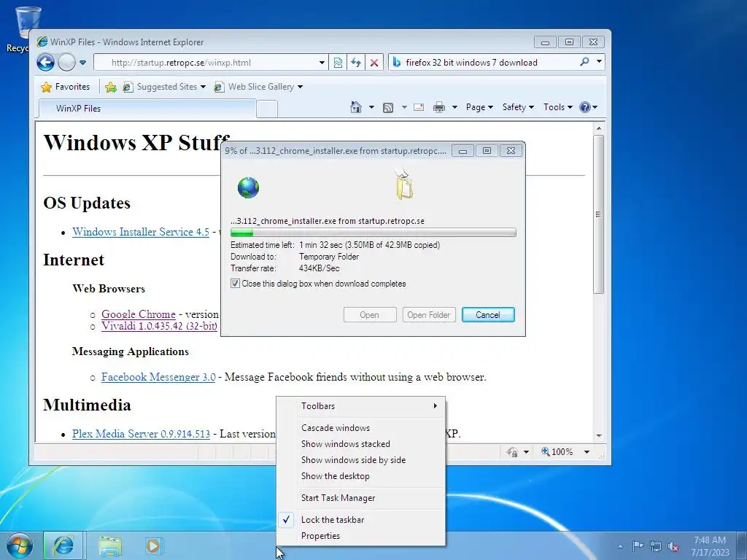Viewport: 747px width, 560px height.
Task: Click the taskbar clock 7:48 AM
Action: click(x=710, y=545)
